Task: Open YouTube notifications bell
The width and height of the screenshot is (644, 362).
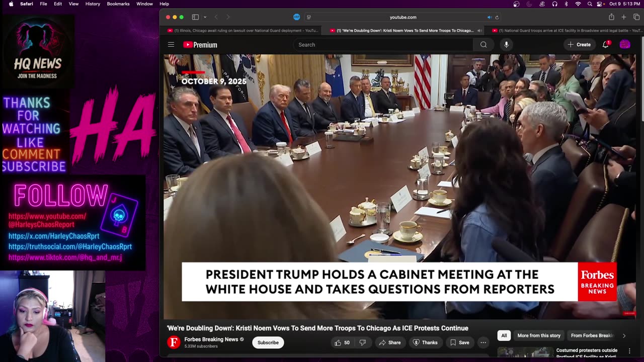Action: [x=606, y=45]
